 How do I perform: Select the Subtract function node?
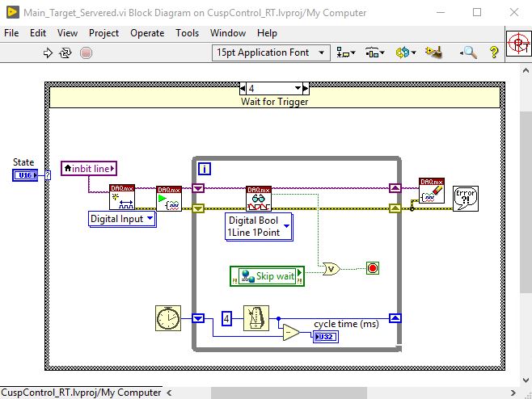tap(291, 333)
